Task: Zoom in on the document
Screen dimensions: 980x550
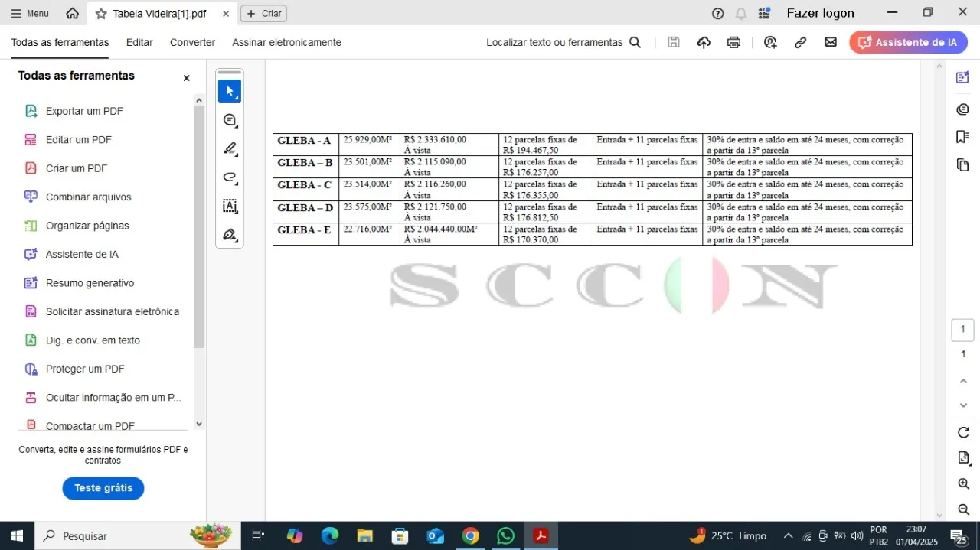Action: point(963,483)
